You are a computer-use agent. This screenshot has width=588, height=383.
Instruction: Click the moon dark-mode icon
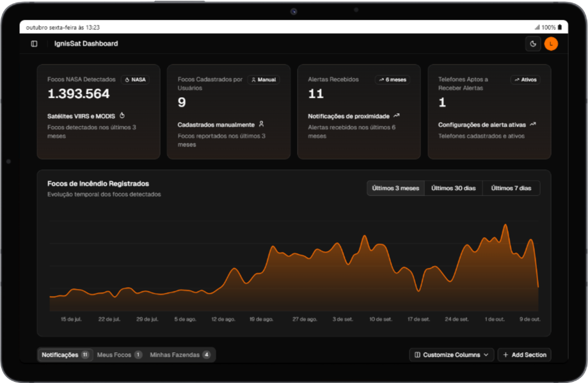(534, 43)
